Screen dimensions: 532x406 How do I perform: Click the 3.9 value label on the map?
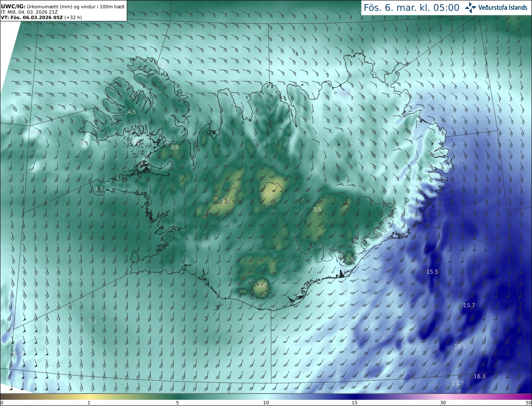(349, 259)
